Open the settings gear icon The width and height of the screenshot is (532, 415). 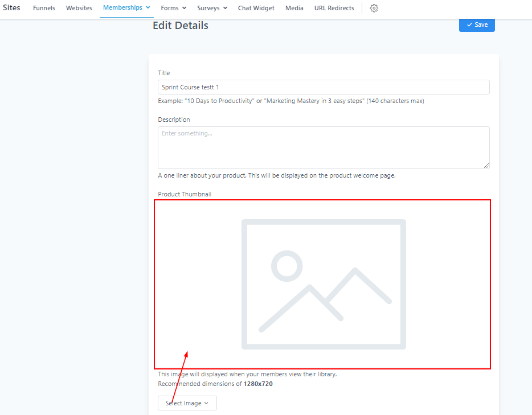pos(374,8)
